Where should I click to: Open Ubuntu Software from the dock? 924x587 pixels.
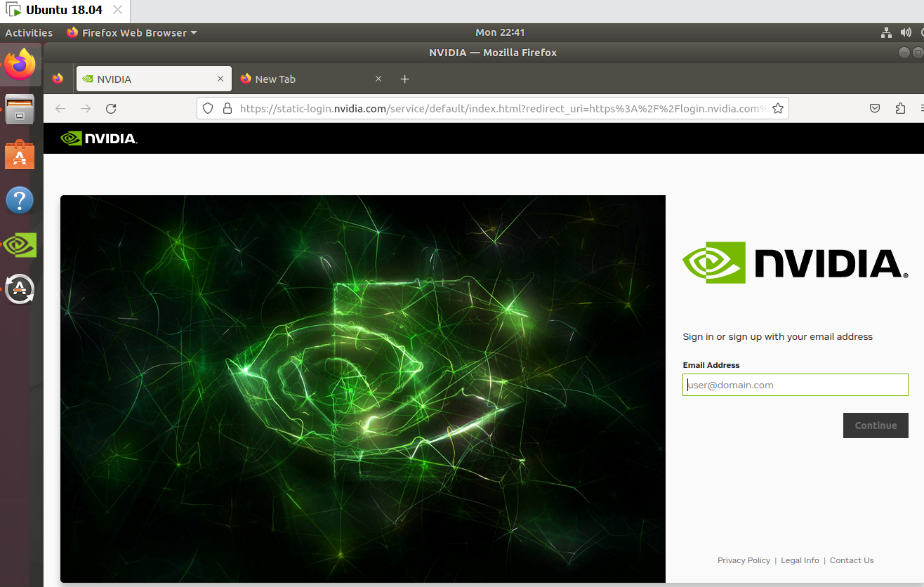click(20, 154)
